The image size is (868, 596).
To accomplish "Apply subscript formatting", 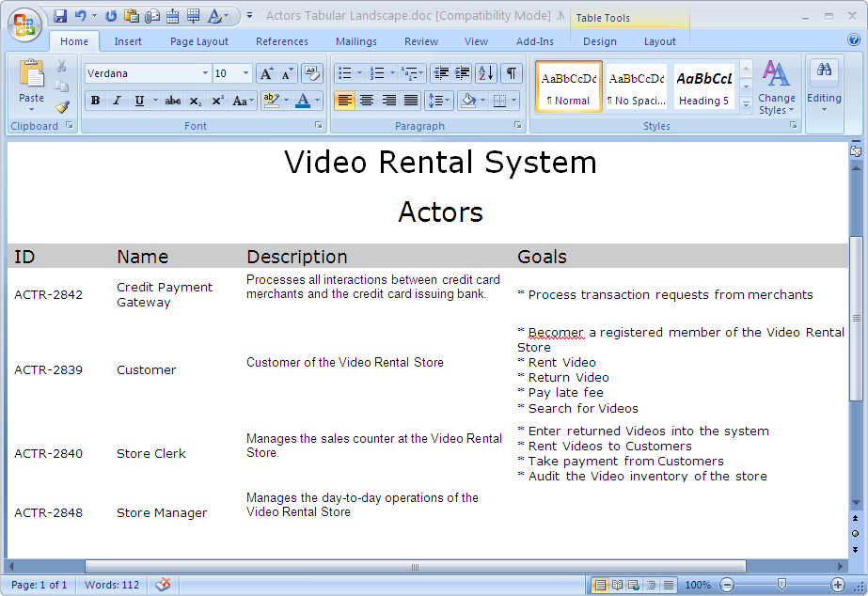I will [195, 101].
